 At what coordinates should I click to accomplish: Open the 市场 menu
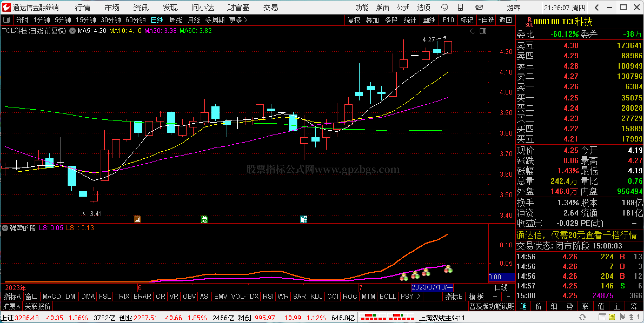tap(112, 8)
